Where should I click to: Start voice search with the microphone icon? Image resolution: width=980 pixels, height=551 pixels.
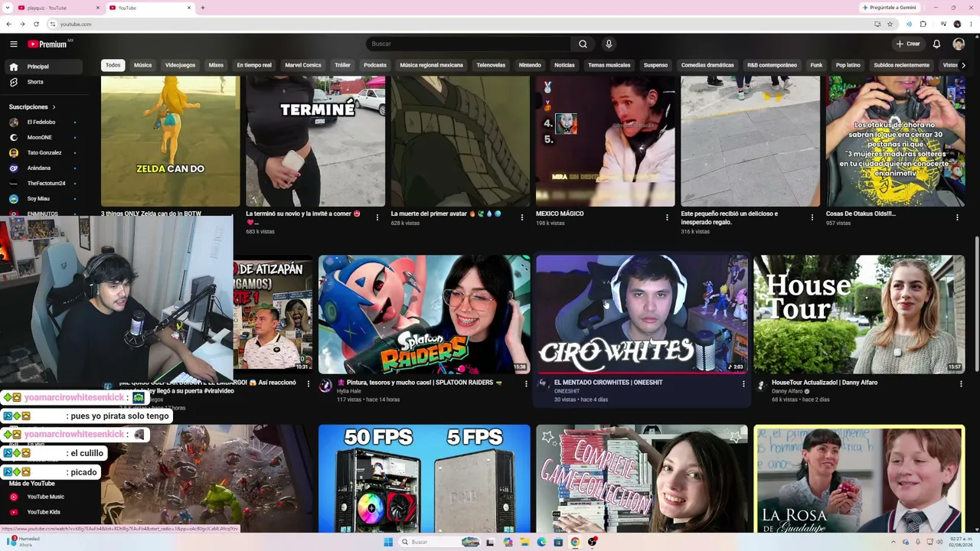(x=609, y=44)
